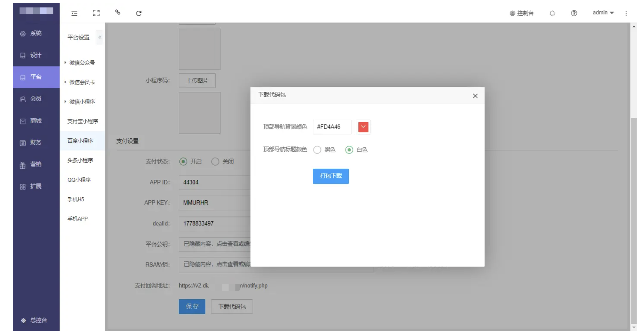Click the #FD4A46 color hex input
Screen dimensions: 644x334
click(x=332, y=127)
